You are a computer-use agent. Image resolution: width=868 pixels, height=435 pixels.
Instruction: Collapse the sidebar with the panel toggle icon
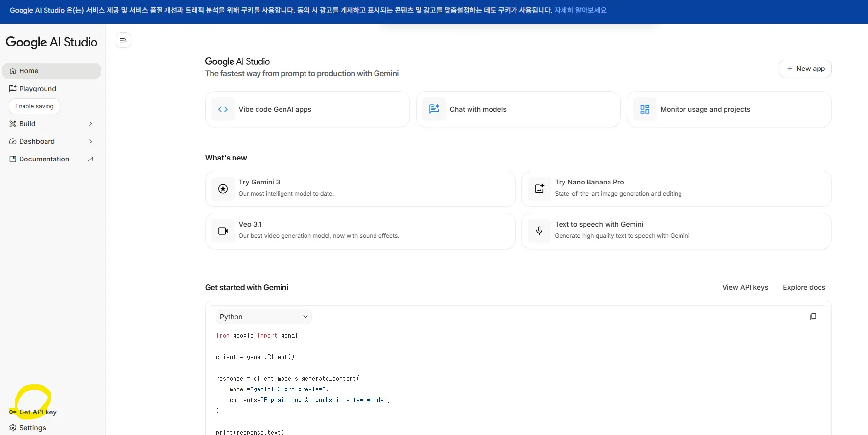123,40
